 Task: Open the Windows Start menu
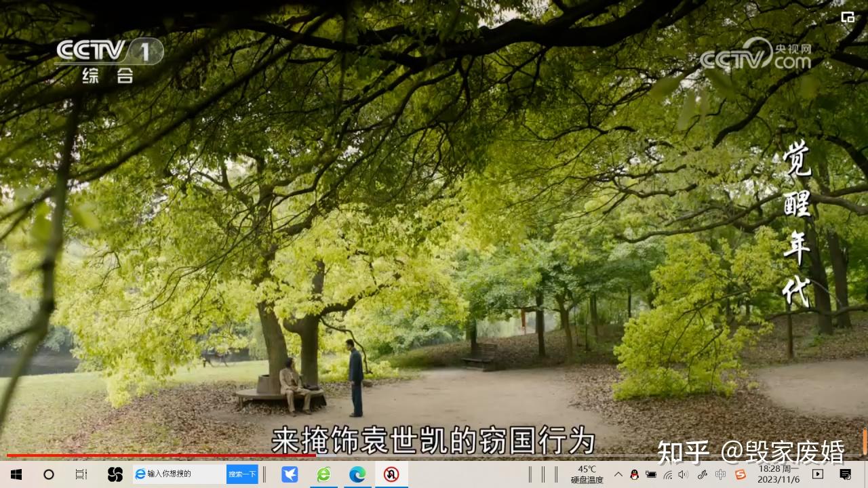(x=16, y=474)
